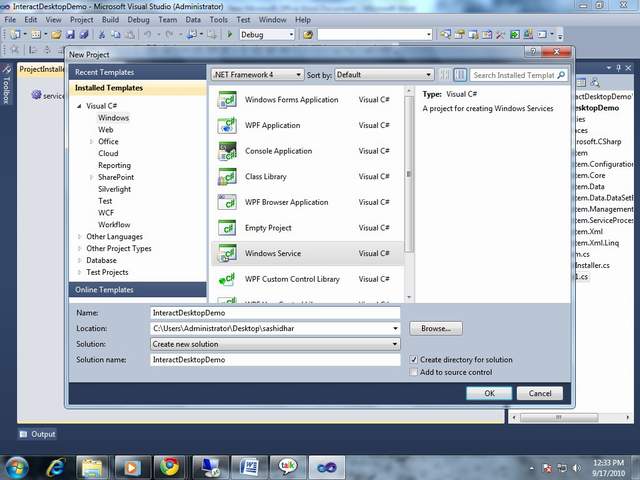Click the template list vertical scrollbar thumb
640x480 pixels.
[409, 176]
